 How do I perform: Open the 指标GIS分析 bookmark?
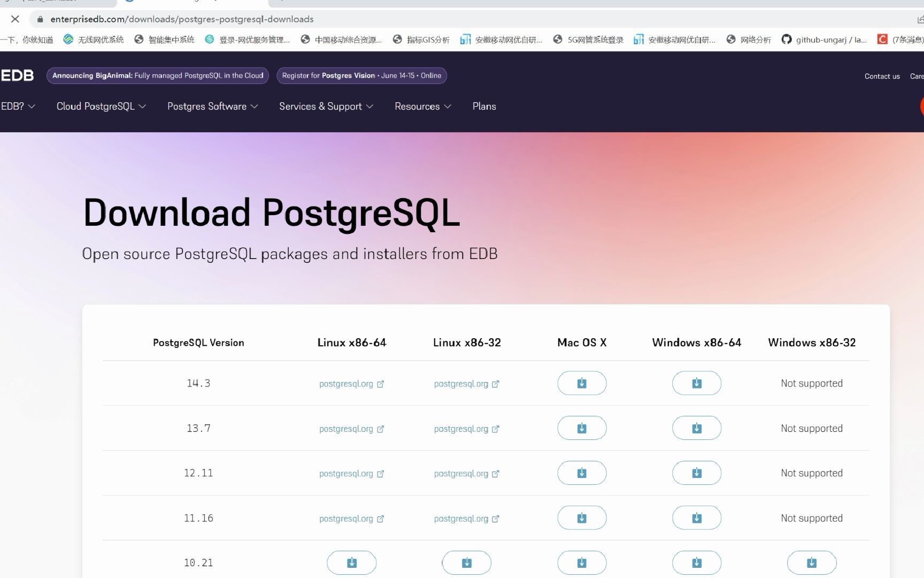click(421, 40)
